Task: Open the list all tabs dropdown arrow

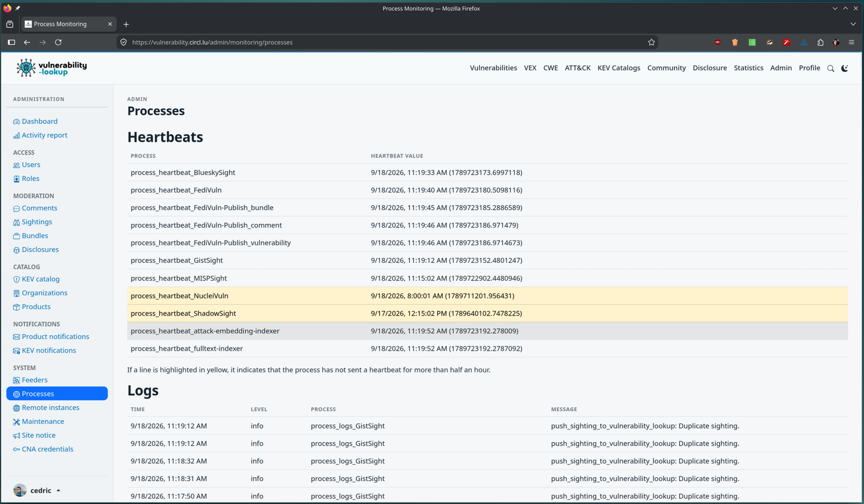Action: pyautogui.click(x=853, y=24)
